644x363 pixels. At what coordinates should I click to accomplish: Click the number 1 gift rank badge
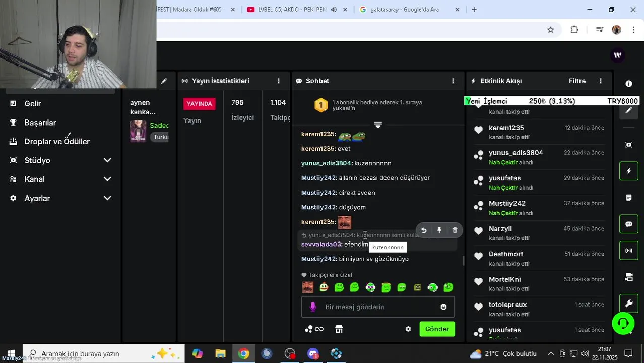point(321,105)
